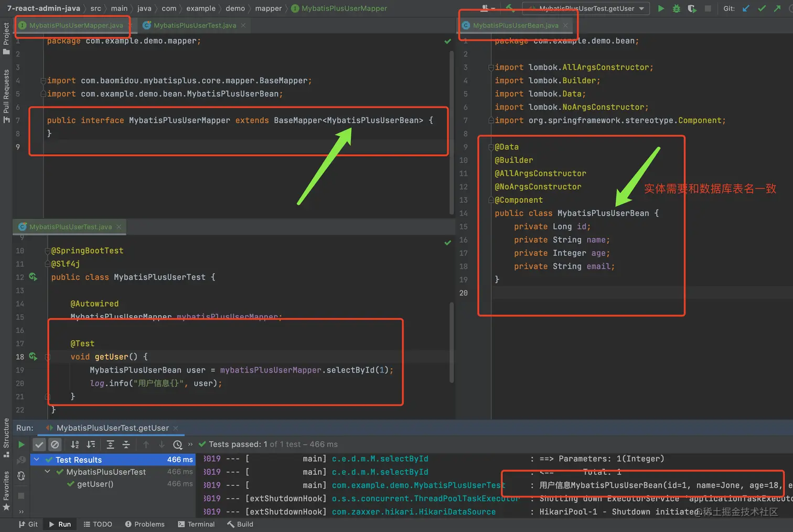Sort test results alphabetically
The image size is (793, 532).
[x=75, y=444]
